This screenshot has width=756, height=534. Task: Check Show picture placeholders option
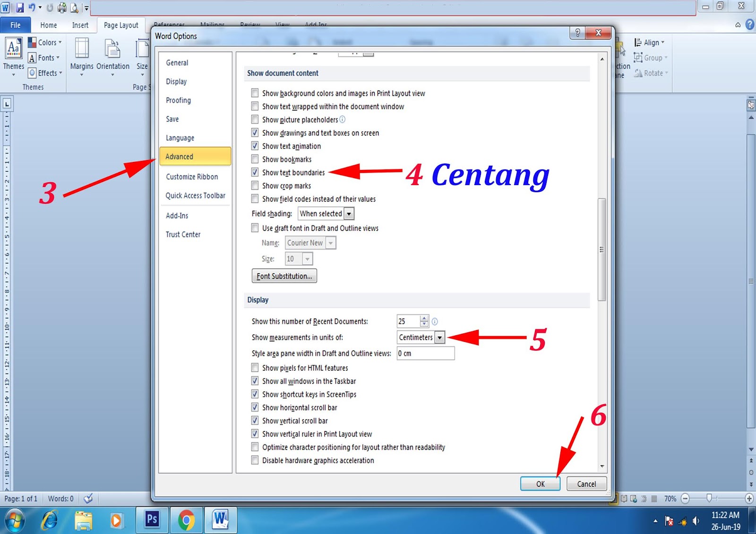(x=255, y=119)
